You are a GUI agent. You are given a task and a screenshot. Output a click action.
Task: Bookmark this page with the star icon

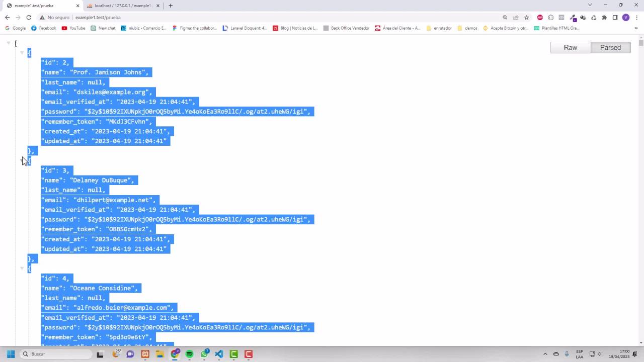pos(527,18)
